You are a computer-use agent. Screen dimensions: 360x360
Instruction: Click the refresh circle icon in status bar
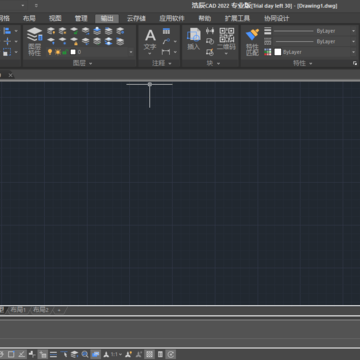tap(171, 354)
